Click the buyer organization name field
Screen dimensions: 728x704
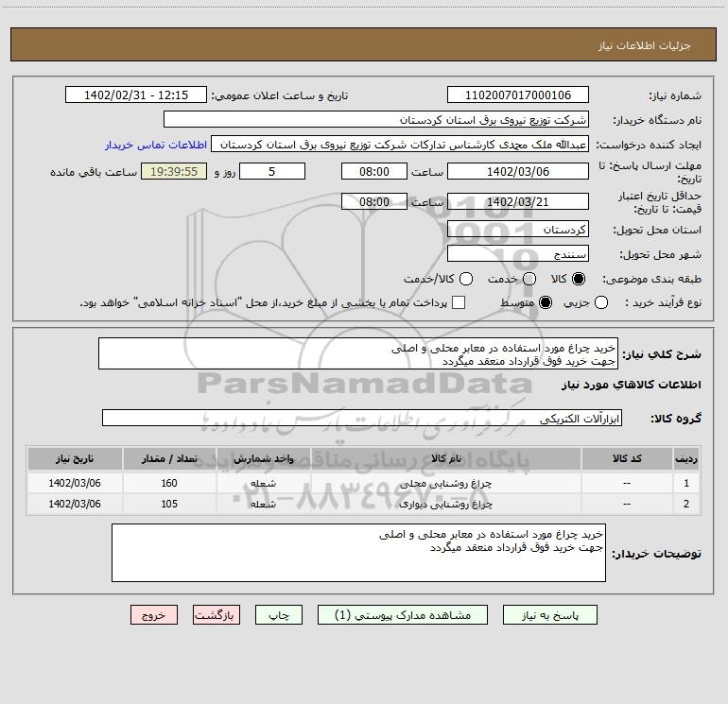tap(376, 119)
